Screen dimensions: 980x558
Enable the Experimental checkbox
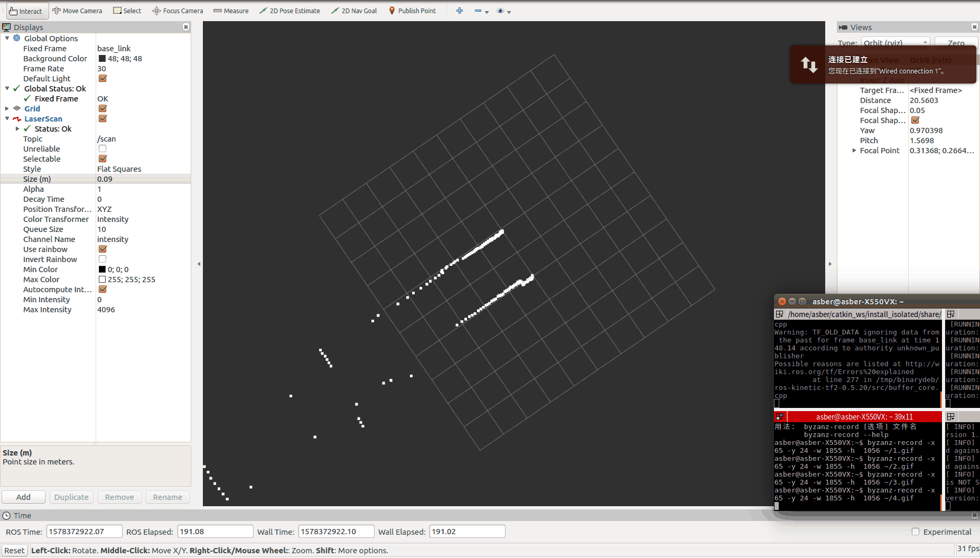pyautogui.click(x=916, y=532)
